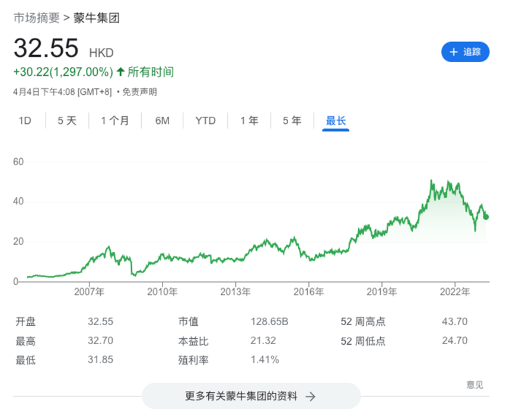Open the 5 年 range tab
The height and width of the screenshot is (420, 513).
(292, 121)
